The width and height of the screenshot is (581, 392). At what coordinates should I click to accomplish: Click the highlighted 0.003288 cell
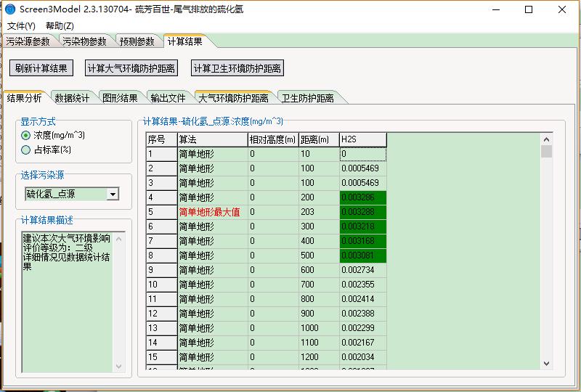[363, 212]
